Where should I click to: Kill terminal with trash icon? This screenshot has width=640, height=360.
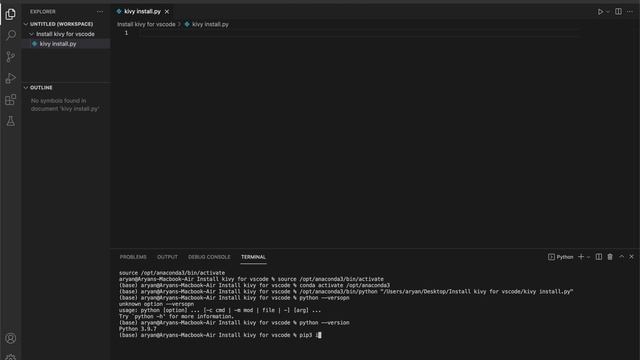point(610,257)
